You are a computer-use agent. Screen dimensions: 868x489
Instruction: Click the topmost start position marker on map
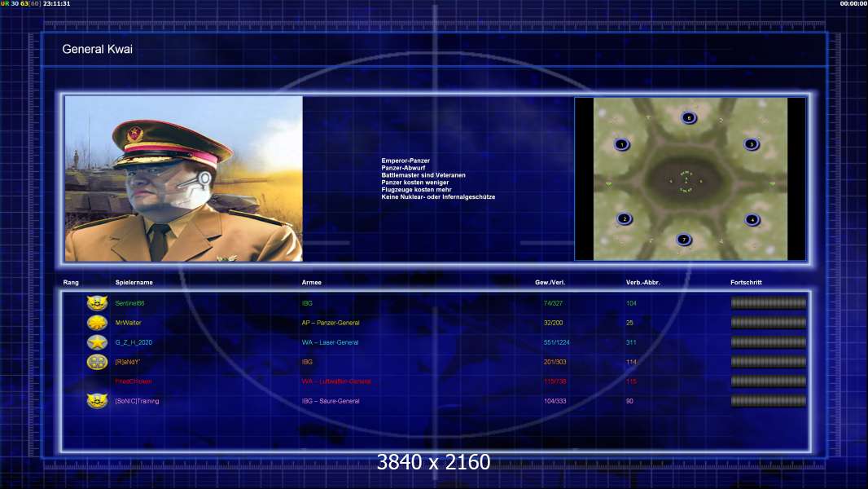pyautogui.click(x=689, y=117)
